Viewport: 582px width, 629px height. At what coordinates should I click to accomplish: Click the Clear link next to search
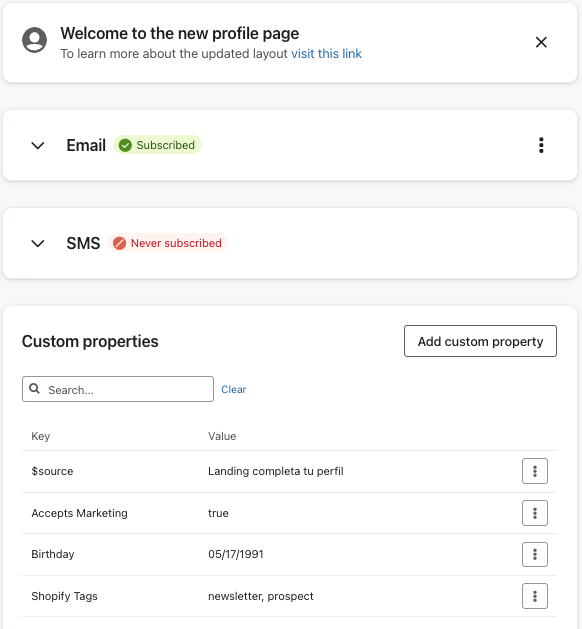(x=233, y=390)
